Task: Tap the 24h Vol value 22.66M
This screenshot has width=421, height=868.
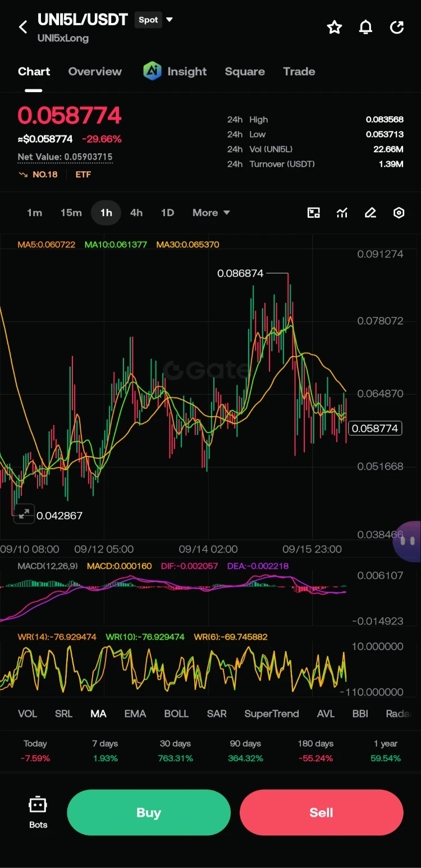Action: (388, 149)
